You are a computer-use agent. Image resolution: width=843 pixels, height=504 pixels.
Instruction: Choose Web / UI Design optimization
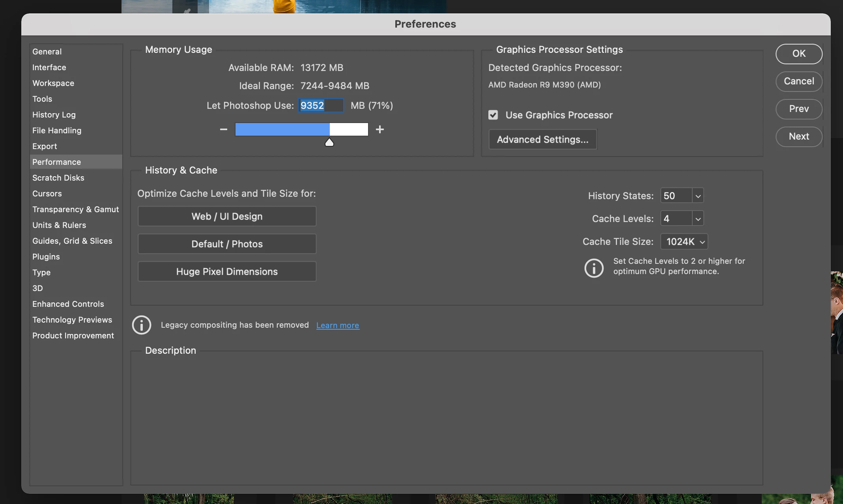pos(227,216)
